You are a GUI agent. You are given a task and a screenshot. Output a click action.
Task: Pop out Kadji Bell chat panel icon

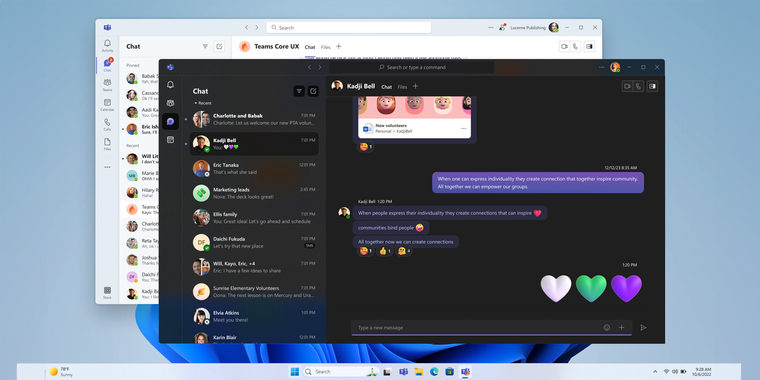coord(652,86)
